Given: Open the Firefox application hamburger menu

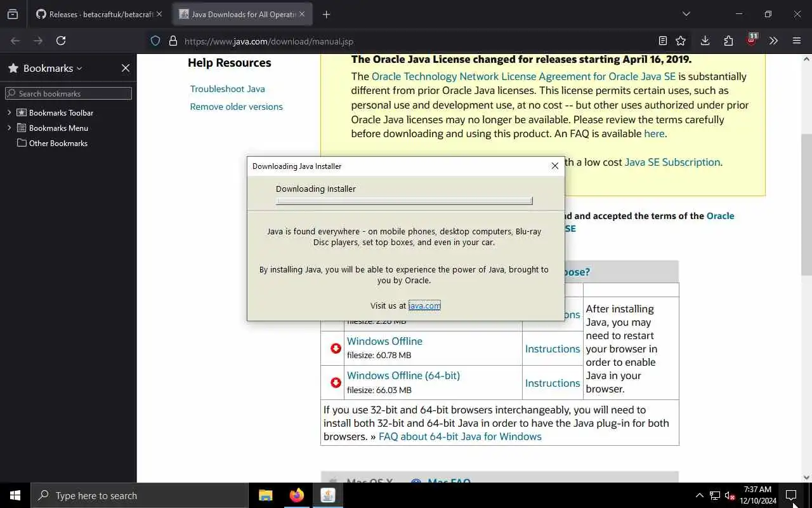Looking at the screenshot, I should (797, 41).
